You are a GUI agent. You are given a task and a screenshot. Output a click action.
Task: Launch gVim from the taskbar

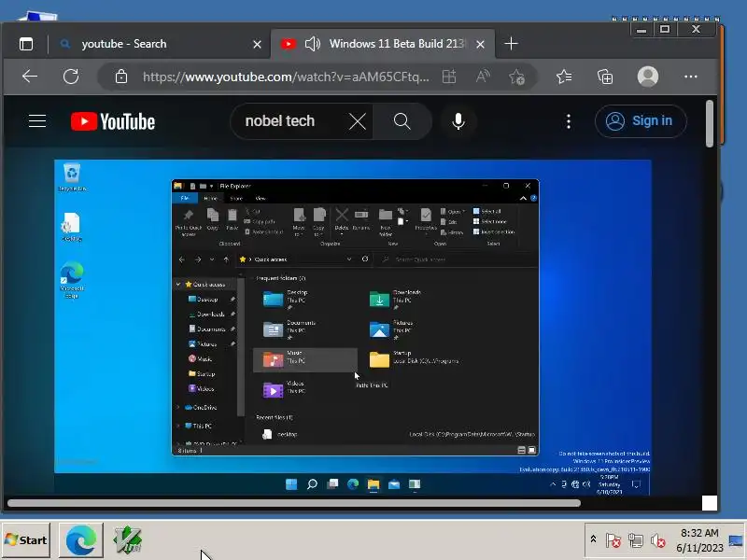128,540
